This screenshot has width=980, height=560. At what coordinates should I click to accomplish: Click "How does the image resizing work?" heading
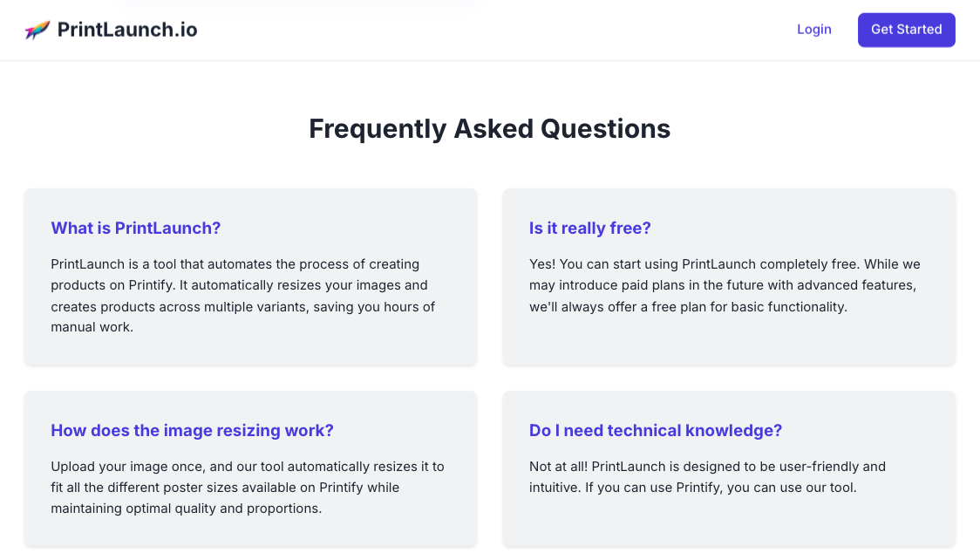[192, 431]
